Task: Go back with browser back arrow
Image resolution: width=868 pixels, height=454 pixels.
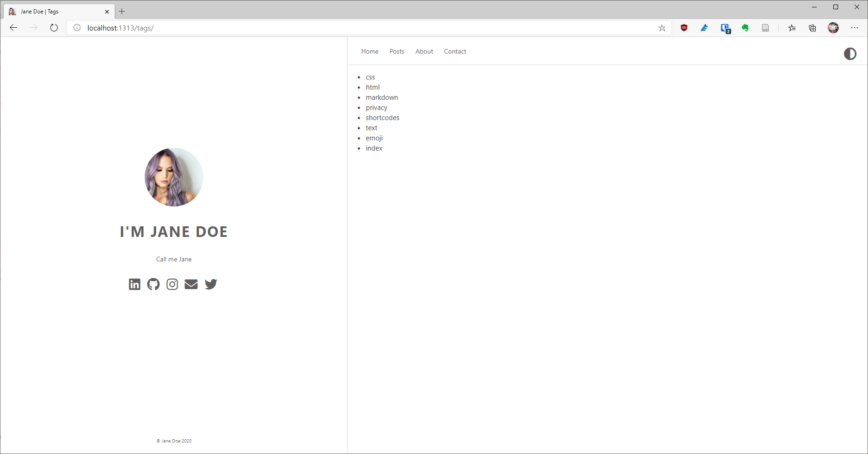Action: pos(13,28)
